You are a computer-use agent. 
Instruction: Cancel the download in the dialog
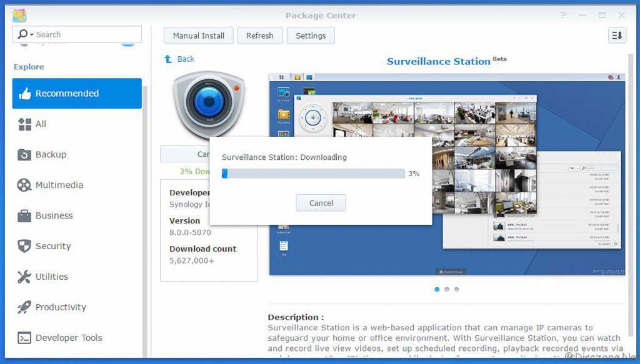321,203
